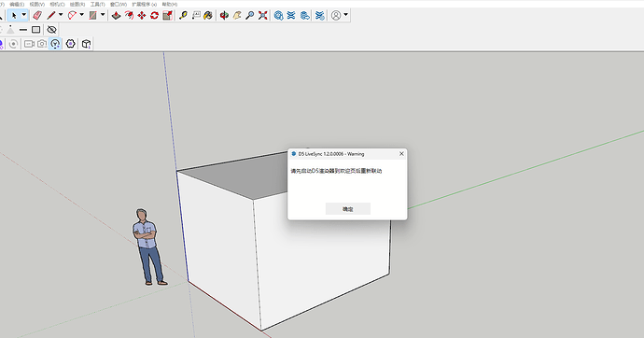Toggle the D5 video camera icon
The image size is (644, 338).
click(x=29, y=44)
